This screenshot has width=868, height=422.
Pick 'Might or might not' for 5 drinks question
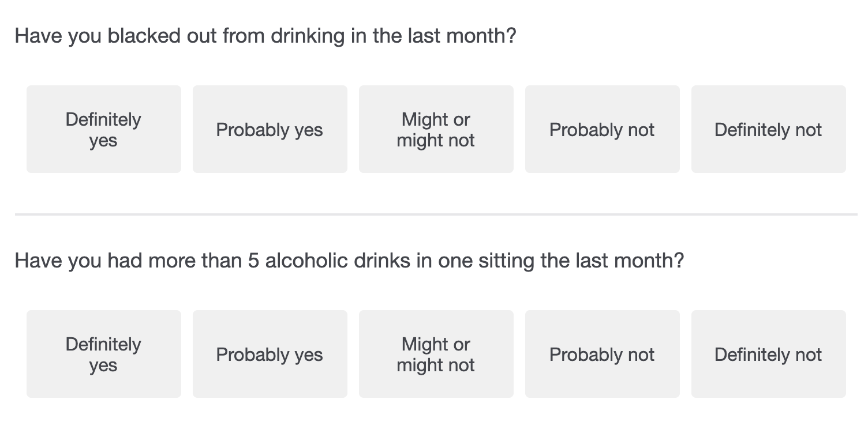pyautogui.click(x=436, y=354)
